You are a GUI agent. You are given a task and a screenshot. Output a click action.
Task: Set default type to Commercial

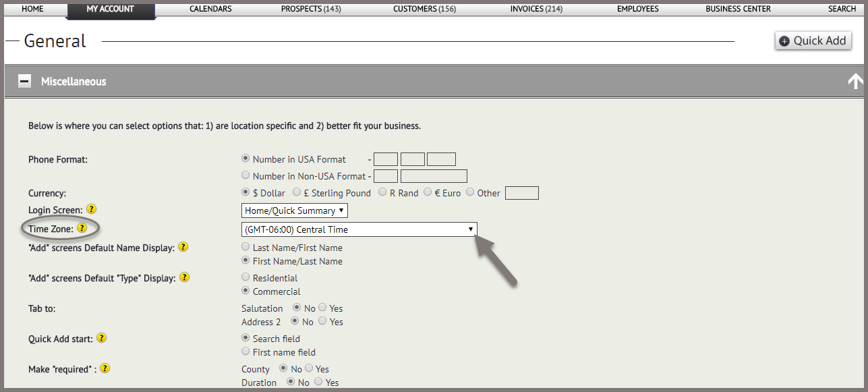click(245, 291)
